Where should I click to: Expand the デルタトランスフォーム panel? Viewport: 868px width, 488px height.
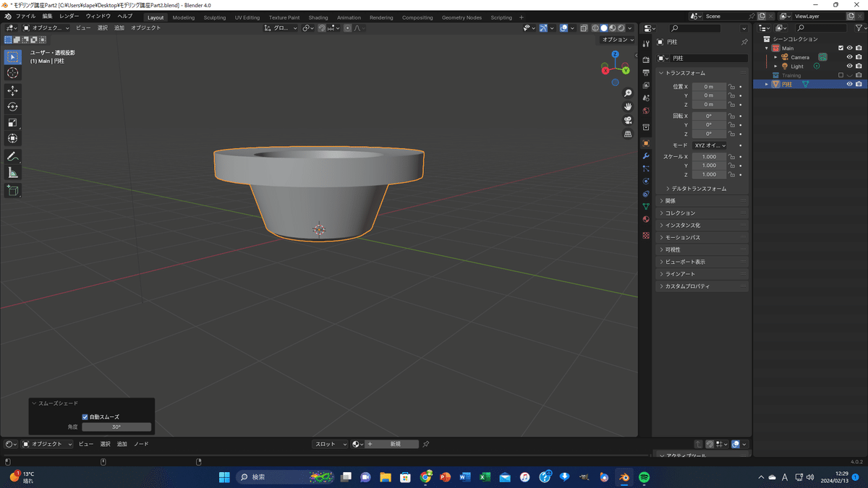pos(699,189)
